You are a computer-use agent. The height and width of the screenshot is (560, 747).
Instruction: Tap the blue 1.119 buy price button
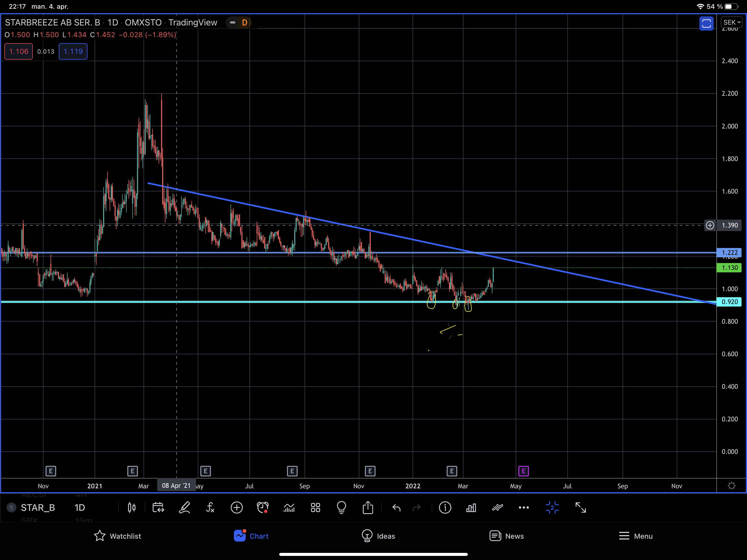point(73,51)
